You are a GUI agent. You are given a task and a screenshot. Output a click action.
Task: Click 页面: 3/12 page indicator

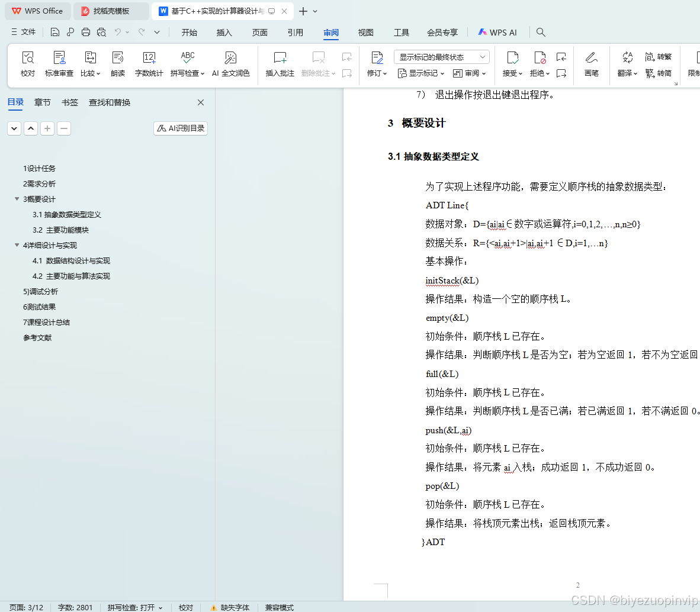(26, 607)
